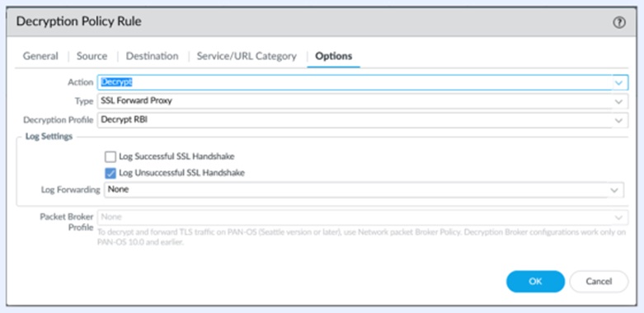Click the Action dropdown chevron icon
Image resolution: width=644 pixels, height=313 pixels.
click(x=618, y=83)
